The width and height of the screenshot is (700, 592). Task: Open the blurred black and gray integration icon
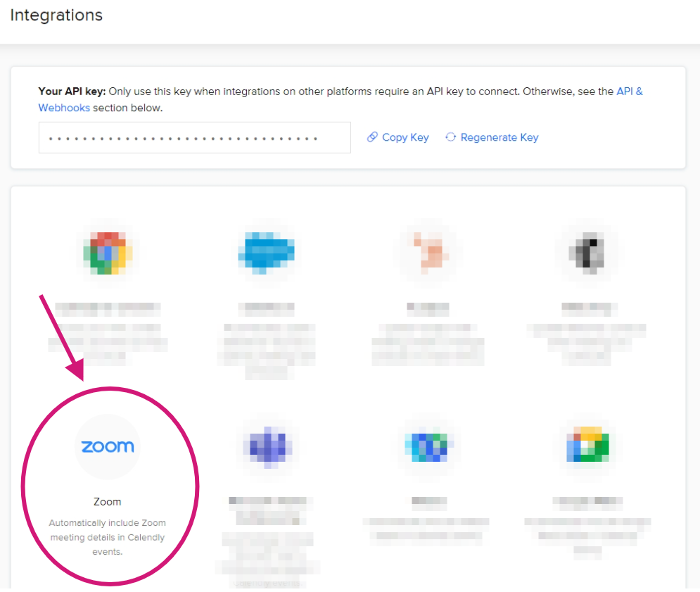pos(587,253)
